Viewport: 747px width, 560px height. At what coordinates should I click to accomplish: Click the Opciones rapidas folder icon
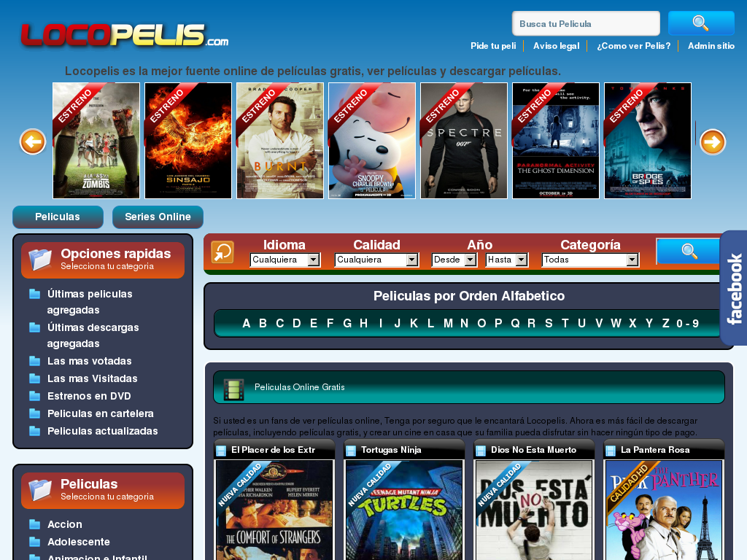[40, 259]
